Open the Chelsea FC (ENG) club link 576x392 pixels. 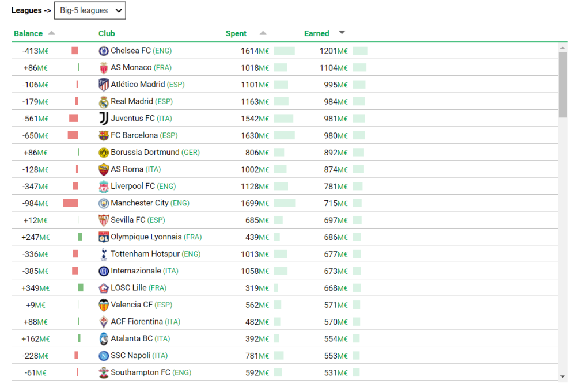tap(141, 51)
